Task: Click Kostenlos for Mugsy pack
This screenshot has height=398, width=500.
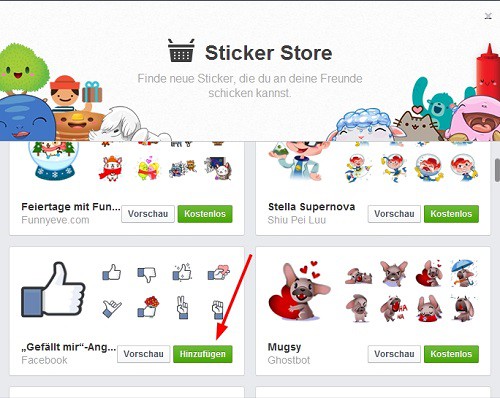Action: click(x=451, y=354)
